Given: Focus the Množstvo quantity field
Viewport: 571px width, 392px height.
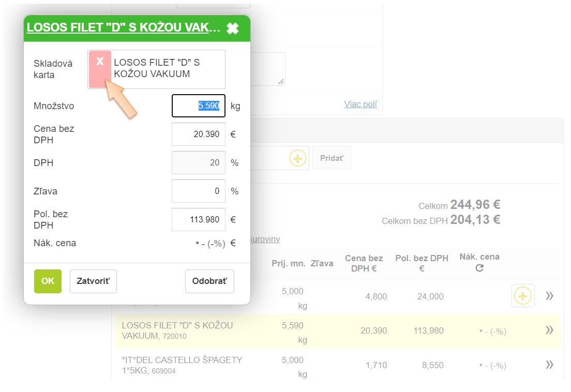Looking at the screenshot, I should click(x=199, y=106).
